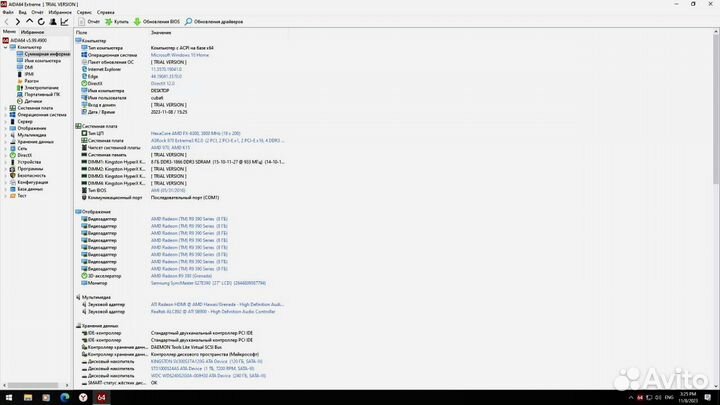Click the HexaCore AMD FX-6300 CPU link
Image resolution: width=720 pixels, height=405 pixels.
[x=196, y=133]
